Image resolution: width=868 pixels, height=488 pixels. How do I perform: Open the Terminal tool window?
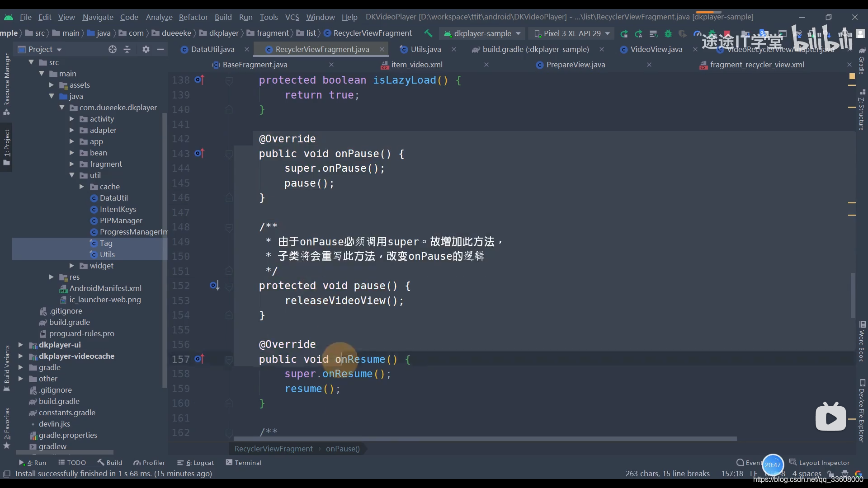pyautogui.click(x=244, y=463)
